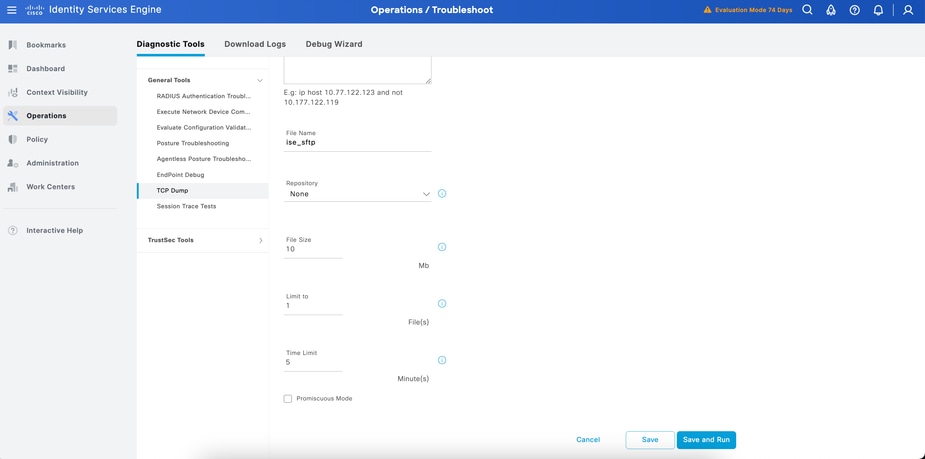Open the help question mark icon
Screen dimensions: 925x459
pyautogui.click(x=855, y=10)
